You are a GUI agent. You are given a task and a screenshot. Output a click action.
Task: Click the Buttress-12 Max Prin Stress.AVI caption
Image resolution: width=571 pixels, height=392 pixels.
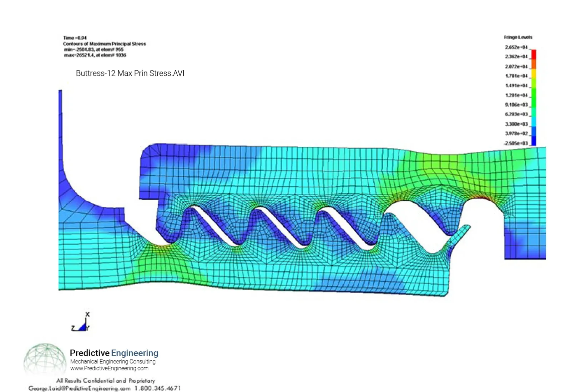click(130, 73)
